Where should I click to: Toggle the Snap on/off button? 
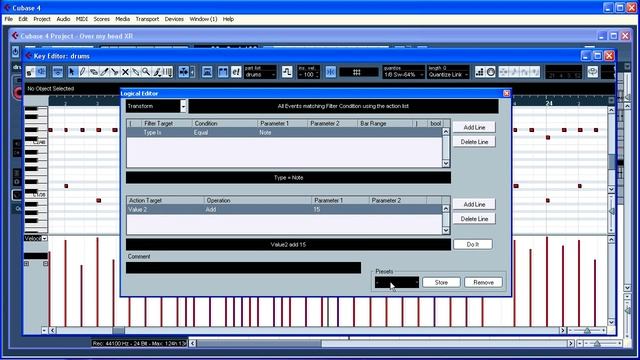[x=331, y=72]
